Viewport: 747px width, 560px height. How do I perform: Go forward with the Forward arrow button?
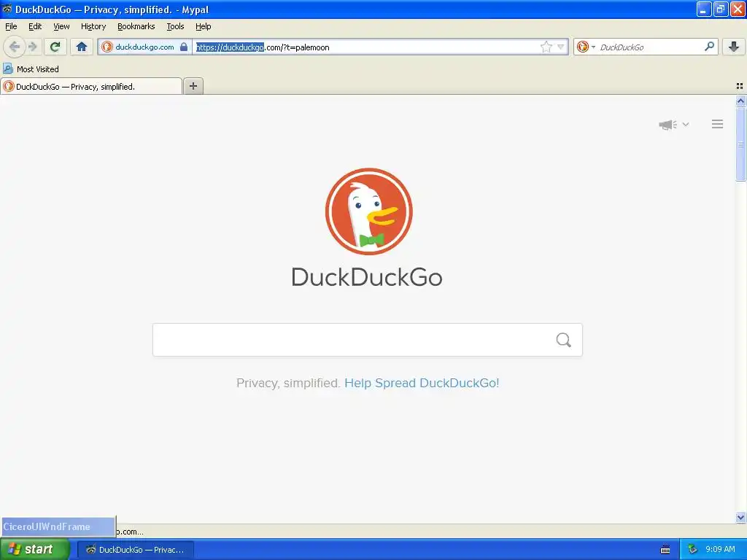[x=33, y=47]
